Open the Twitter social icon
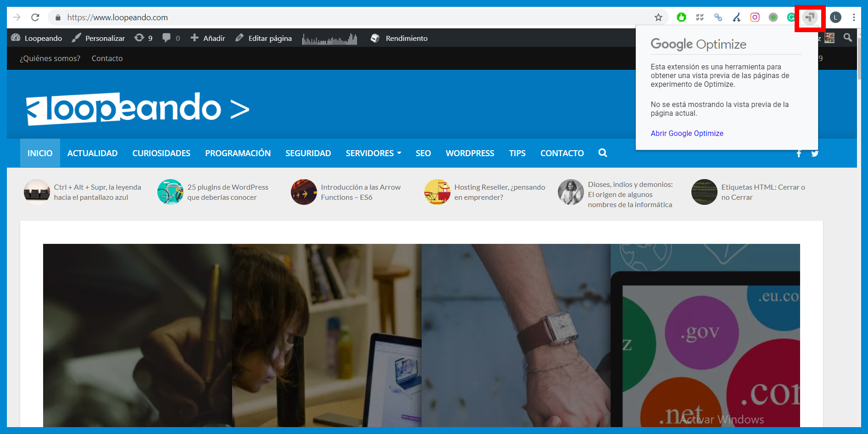 815,153
